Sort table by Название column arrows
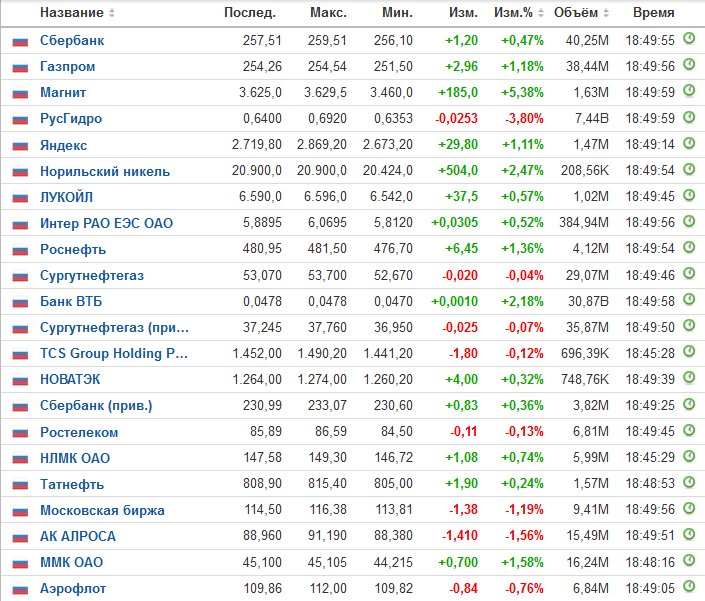Screen dimensions: 705x601 (112, 13)
